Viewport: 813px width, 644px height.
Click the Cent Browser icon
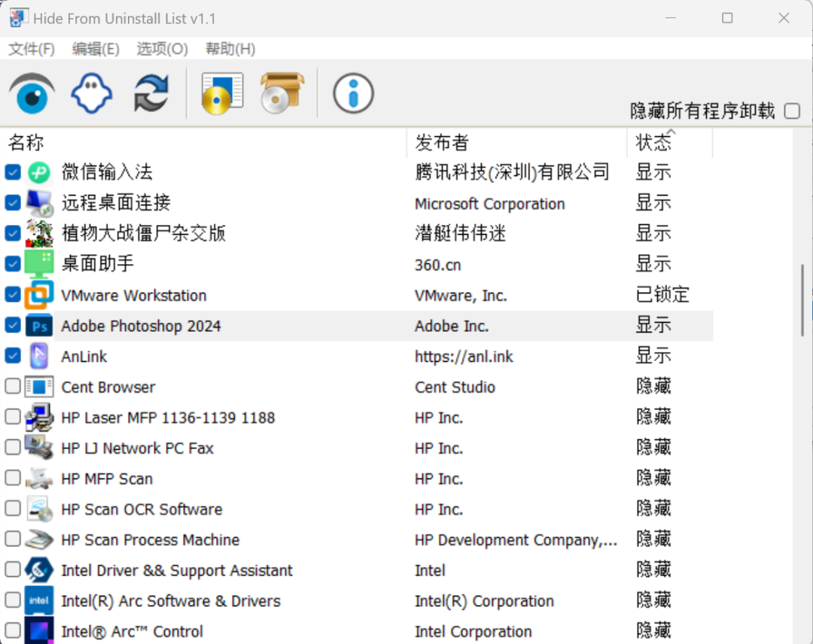click(x=39, y=387)
